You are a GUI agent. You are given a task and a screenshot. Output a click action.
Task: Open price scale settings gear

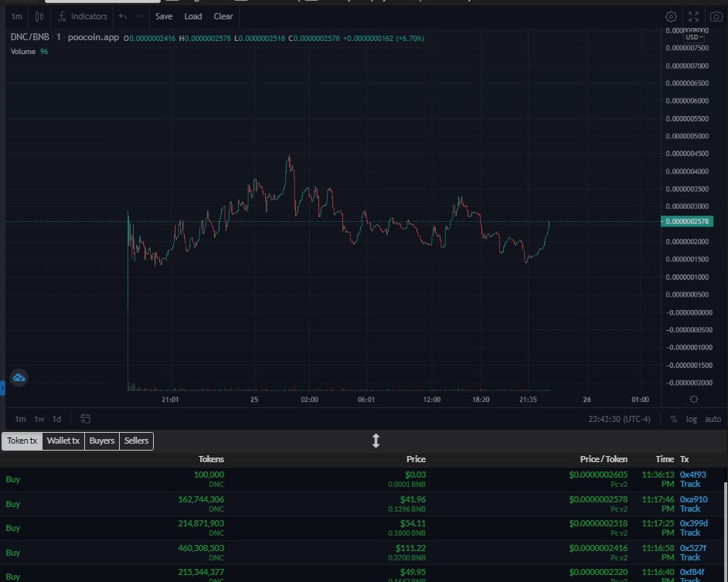694,400
